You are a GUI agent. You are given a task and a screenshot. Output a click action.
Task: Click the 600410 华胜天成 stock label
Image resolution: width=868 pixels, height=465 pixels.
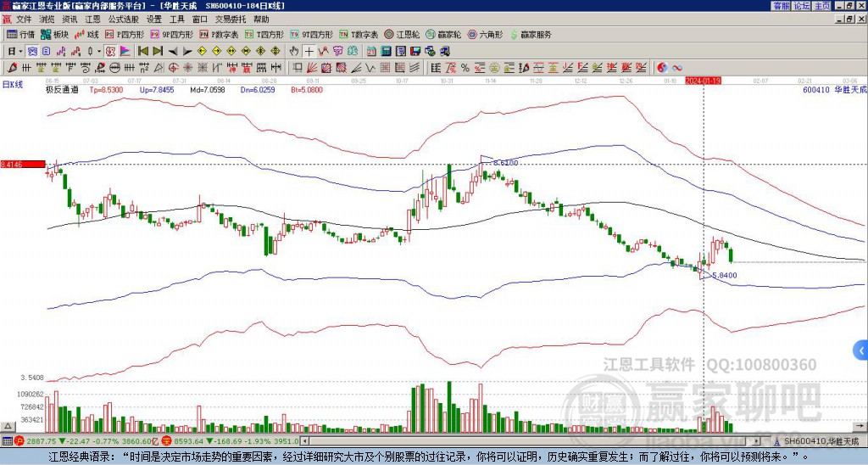pyautogui.click(x=834, y=90)
